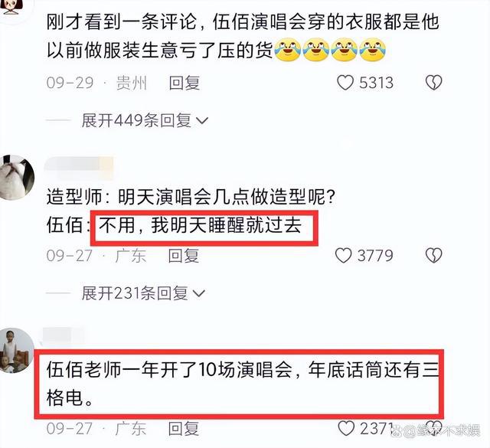Tap the chevron next to 展开231条回复
Image resolution: width=490 pixels, height=448 pixels.
click(199, 293)
